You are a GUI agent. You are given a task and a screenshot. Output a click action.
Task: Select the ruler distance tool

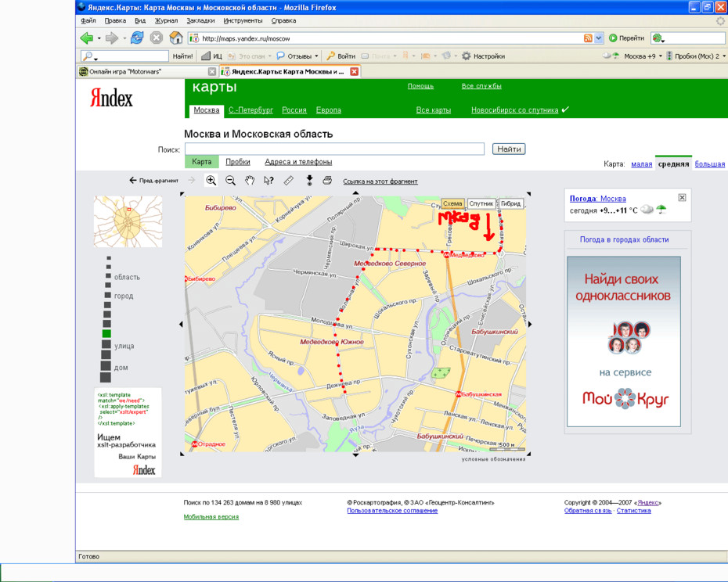pyautogui.click(x=288, y=181)
